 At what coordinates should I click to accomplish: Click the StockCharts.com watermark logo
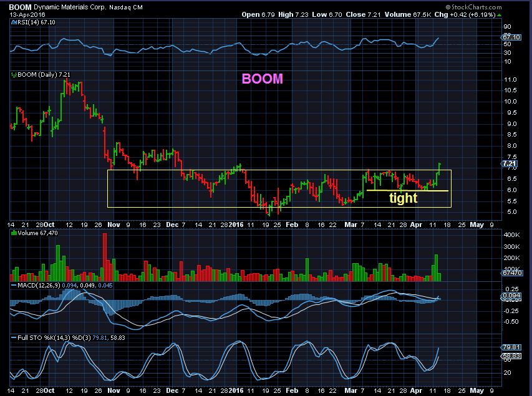pyautogui.click(x=473, y=7)
